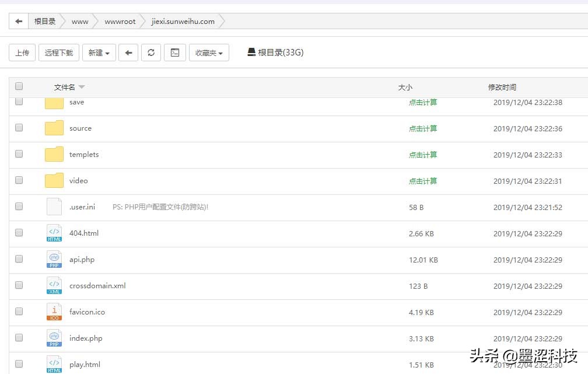Select checkbox next to index.php

tap(19, 338)
